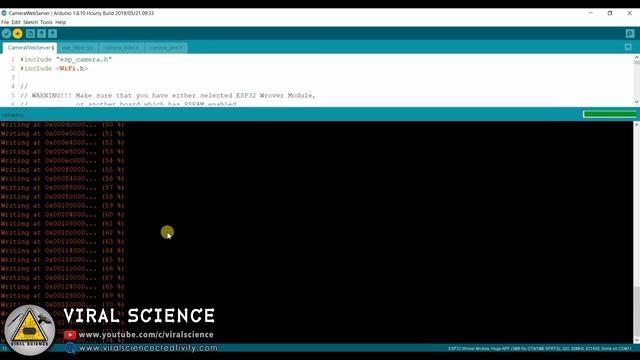Click the Uploading status message
Screen dimensions: 640x360
pos(13,115)
